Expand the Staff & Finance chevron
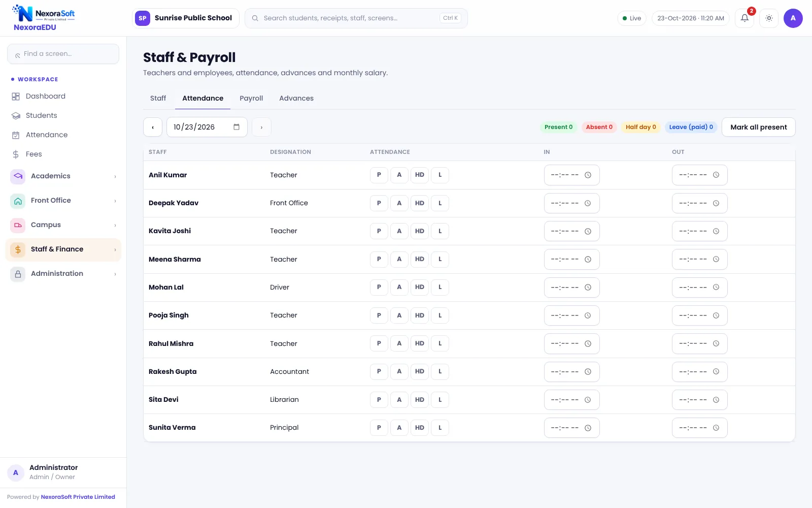 (115, 249)
